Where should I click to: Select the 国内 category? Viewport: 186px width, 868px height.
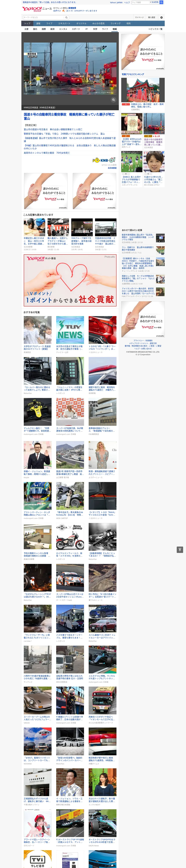click(x=35, y=29)
